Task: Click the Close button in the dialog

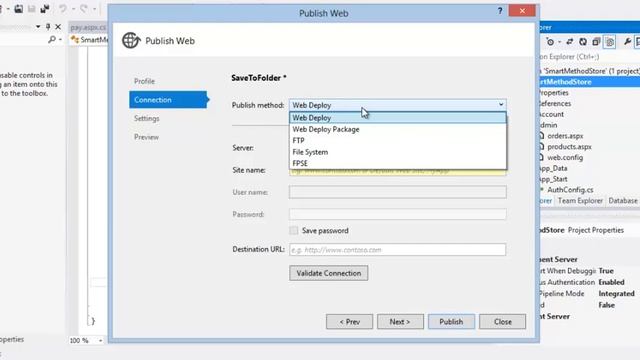Action: point(502,322)
